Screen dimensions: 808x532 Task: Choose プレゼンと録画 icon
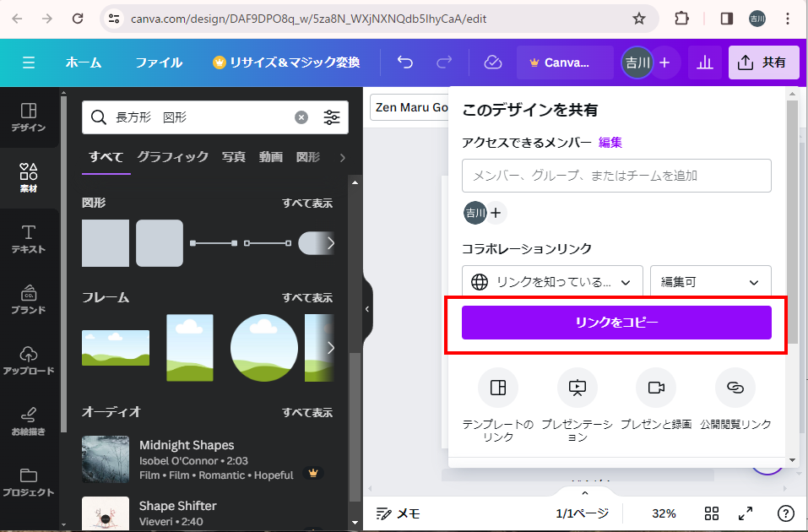656,388
